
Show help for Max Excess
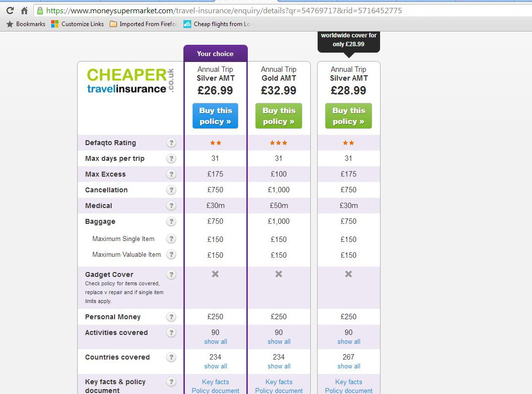171,174
